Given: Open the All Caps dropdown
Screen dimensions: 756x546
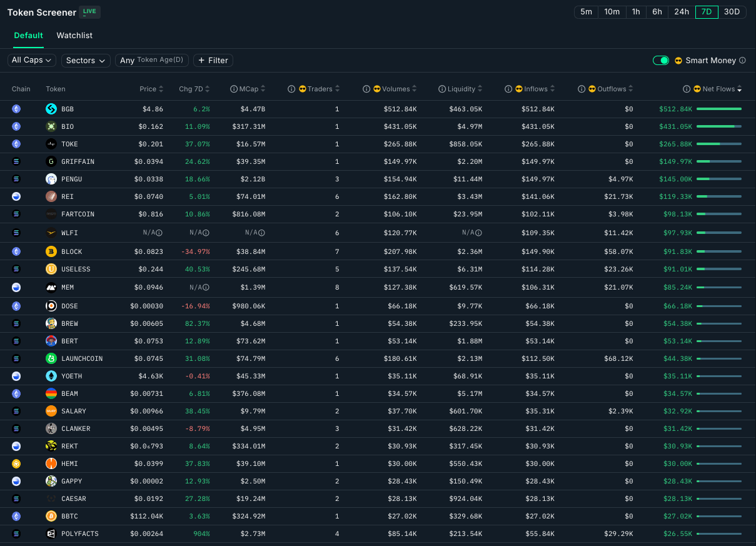Looking at the screenshot, I should (x=32, y=60).
